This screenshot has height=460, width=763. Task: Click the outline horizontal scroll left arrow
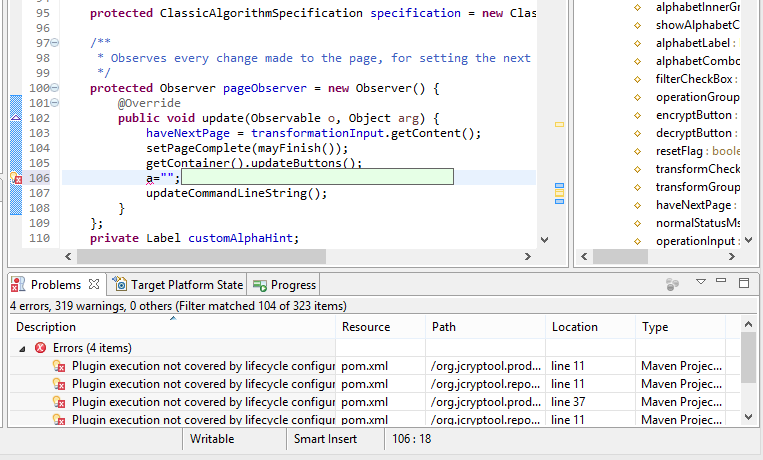click(584, 257)
